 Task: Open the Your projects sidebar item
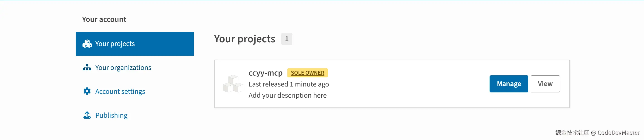[x=115, y=44]
